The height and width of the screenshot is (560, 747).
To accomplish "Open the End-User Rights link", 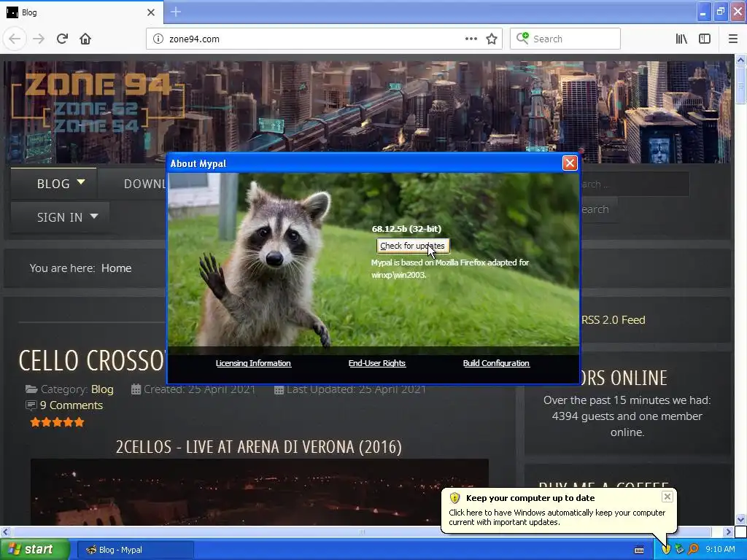I will (x=377, y=363).
